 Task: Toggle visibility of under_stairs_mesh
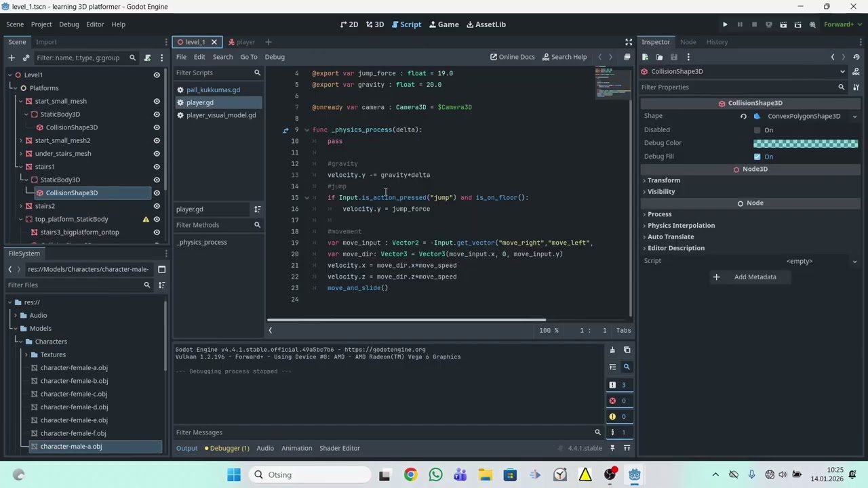pos(157,154)
